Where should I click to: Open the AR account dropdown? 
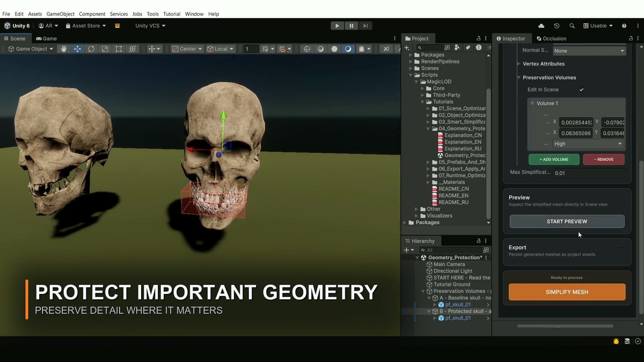(48, 26)
